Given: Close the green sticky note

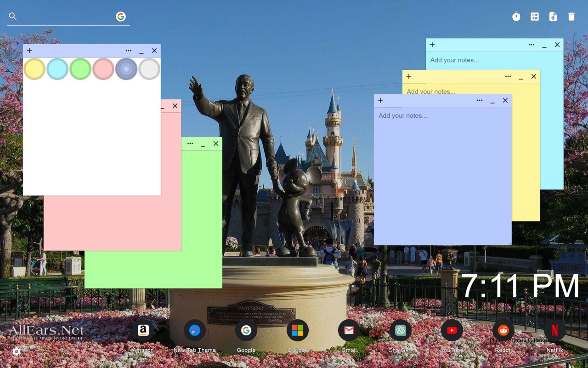Looking at the screenshot, I should pyautogui.click(x=216, y=144).
